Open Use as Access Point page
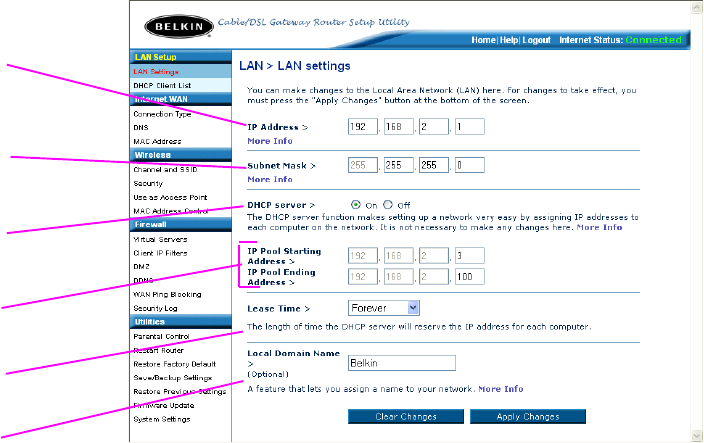The image size is (704, 443). (x=170, y=197)
